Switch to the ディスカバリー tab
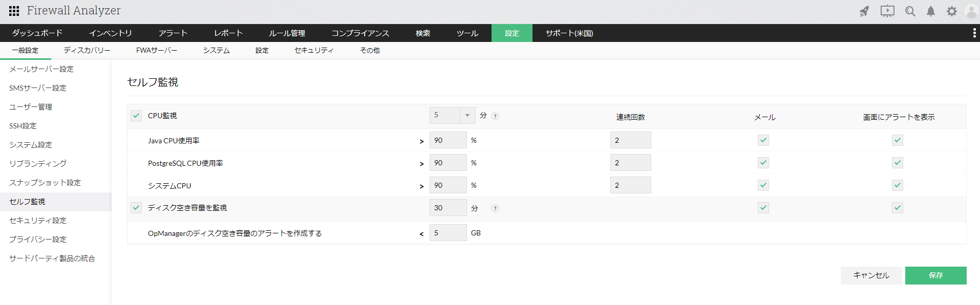980x305 pixels. (x=87, y=50)
